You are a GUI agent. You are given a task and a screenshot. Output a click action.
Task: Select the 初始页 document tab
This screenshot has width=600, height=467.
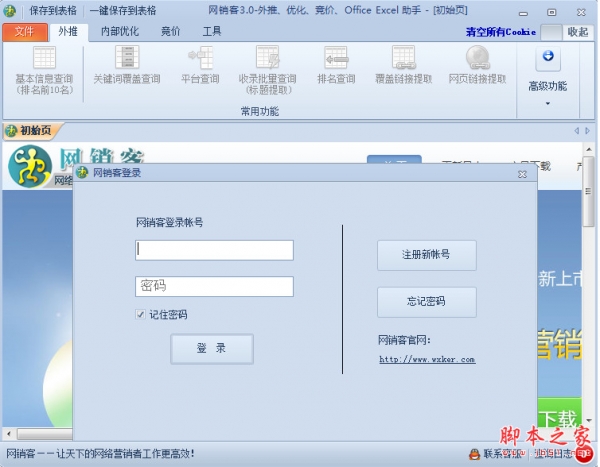pyautogui.click(x=32, y=131)
